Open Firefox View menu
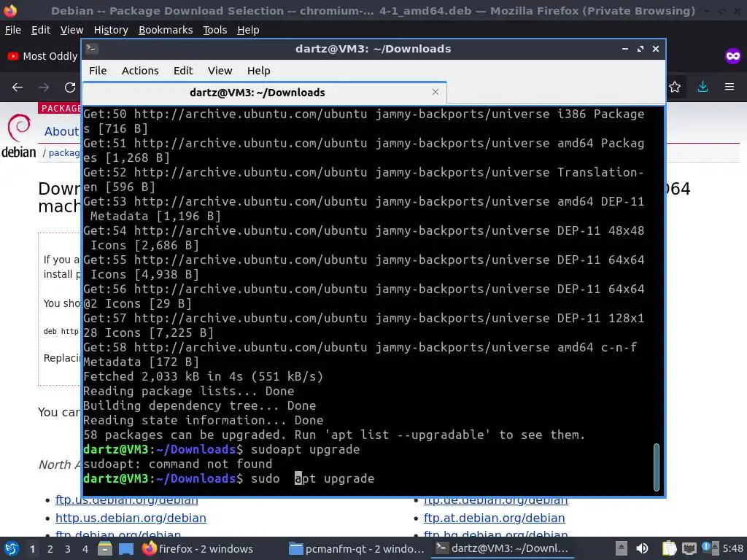This screenshot has width=747, height=560. click(71, 30)
